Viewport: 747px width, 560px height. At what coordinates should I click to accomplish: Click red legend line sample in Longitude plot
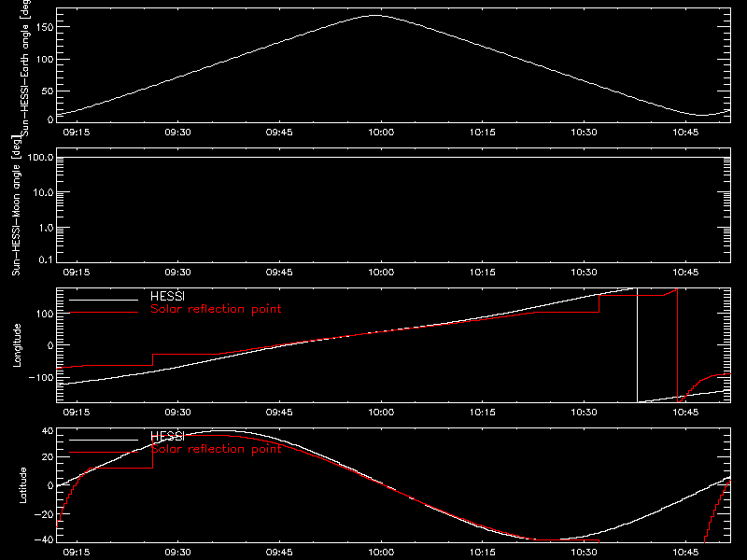[x=104, y=313]
